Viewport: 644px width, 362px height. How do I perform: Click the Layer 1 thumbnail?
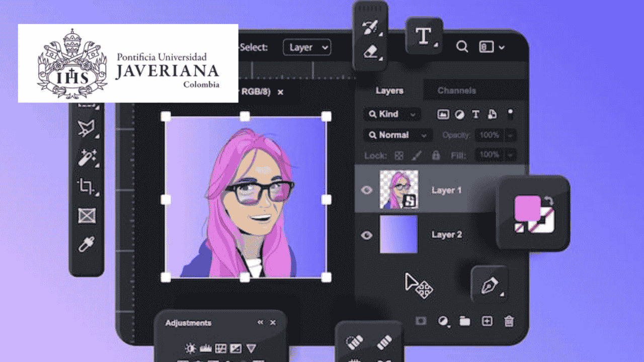[x=398, y=190]
